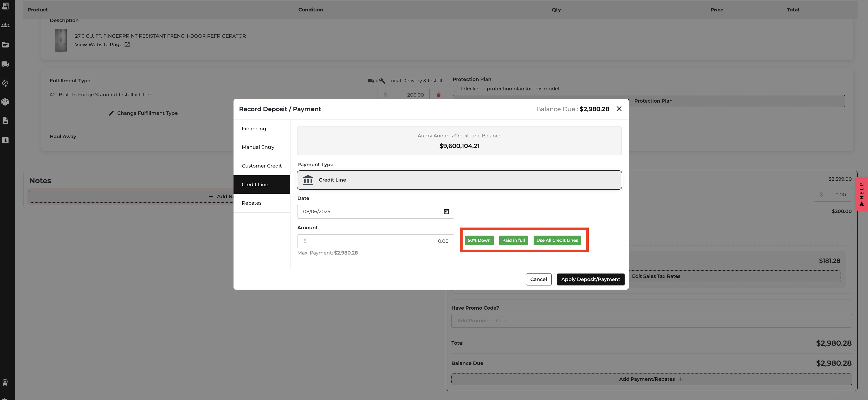Focus the Date field 08/06/2025

[x=375, y=211]
